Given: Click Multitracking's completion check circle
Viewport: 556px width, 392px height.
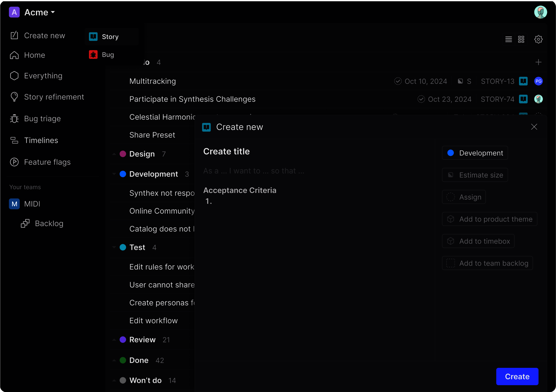Looking at the screenshot, I should click(x=398, y=81).
